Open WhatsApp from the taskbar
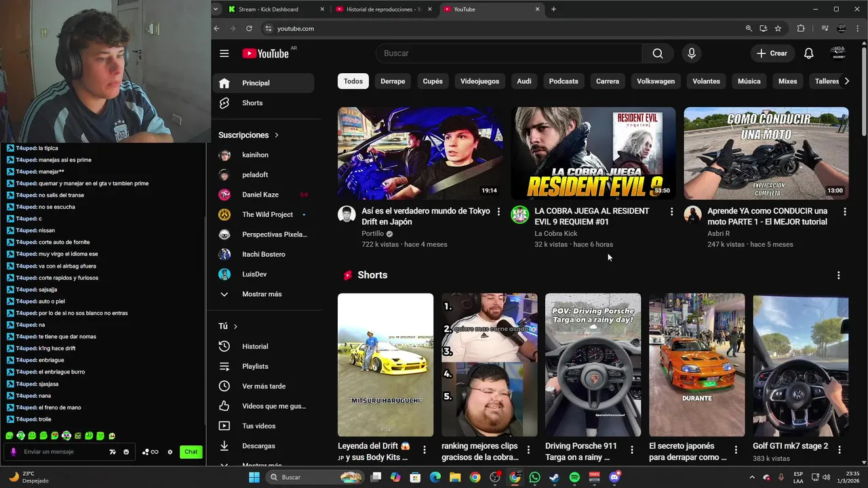 535,477
